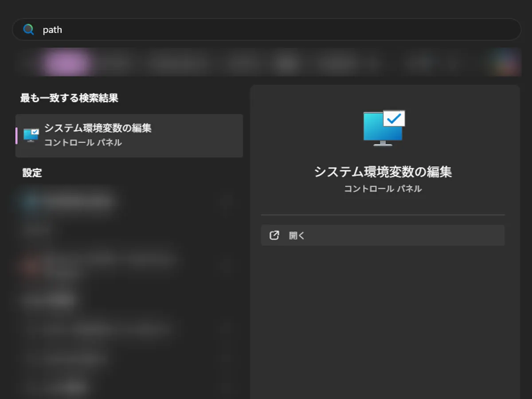The height and width of the screenshot is (399, 532).
Task: Click the colorful icon at top right
Action: click(x=505, y=63)
